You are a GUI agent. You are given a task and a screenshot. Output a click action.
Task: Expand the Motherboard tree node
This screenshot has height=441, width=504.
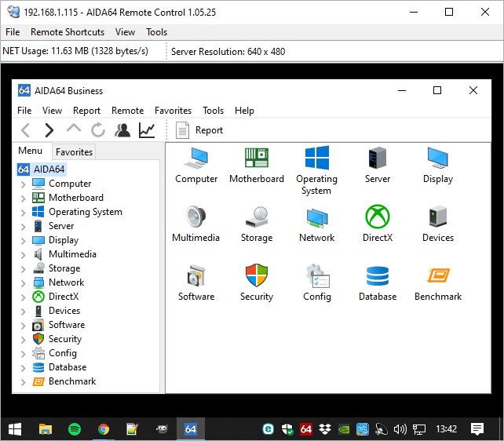coord(23,199)
